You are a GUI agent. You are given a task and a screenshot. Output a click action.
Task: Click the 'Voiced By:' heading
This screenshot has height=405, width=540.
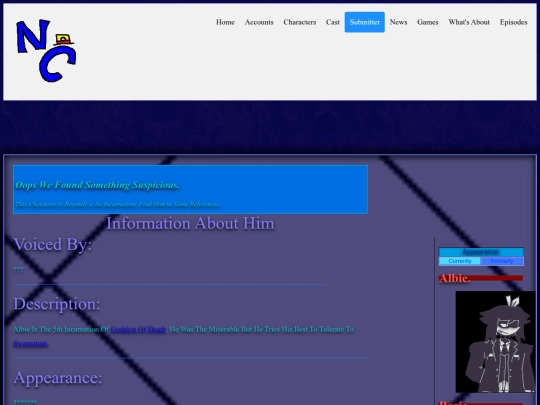click(x=52, y=244)
